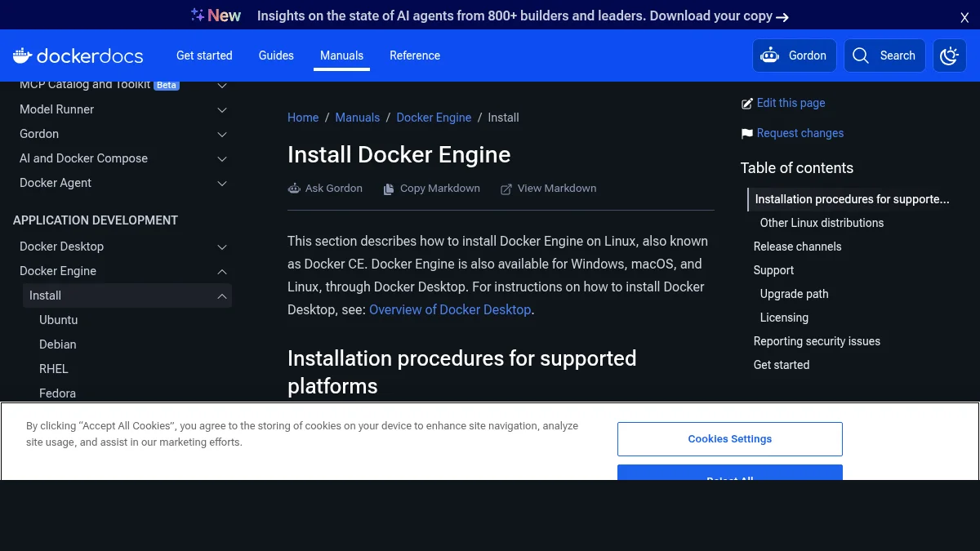Open MCP Catalog and Toolkit sidebar item
Screen dimensions: 980x551
85,85
